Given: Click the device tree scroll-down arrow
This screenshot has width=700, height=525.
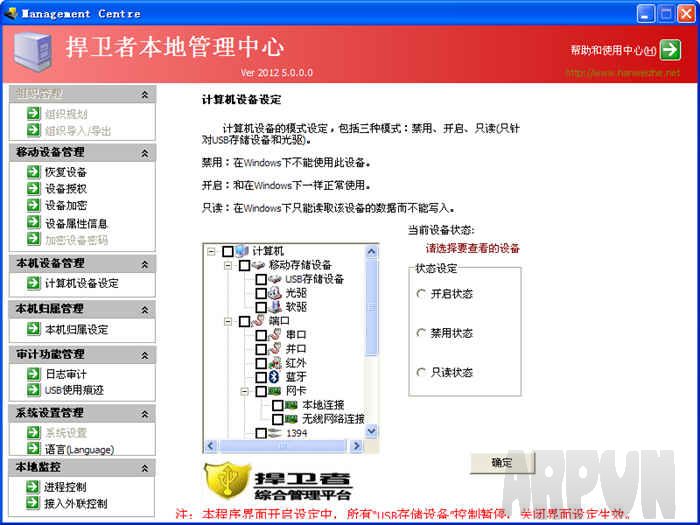Looking at the screenshot, I should coord(371,431).
